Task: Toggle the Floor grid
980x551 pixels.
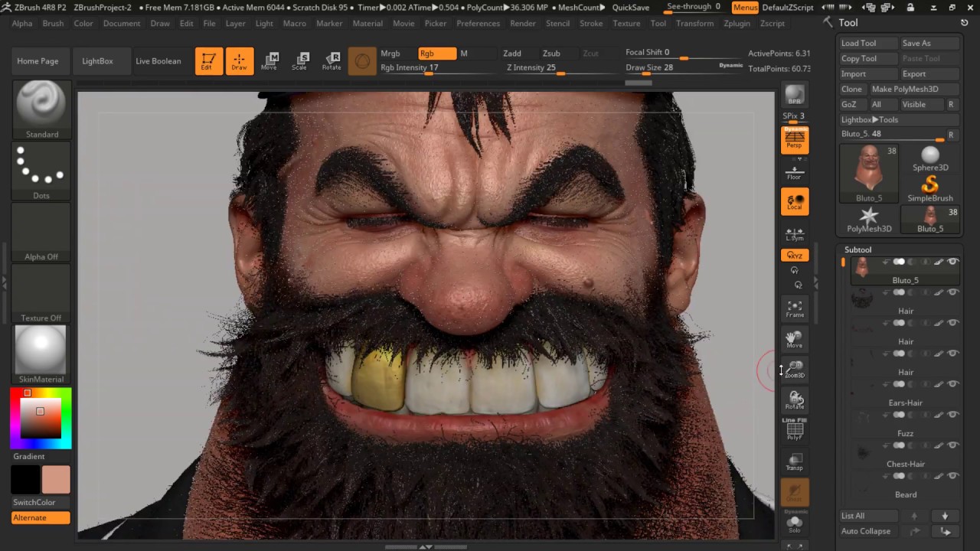Action: (795, 172)
